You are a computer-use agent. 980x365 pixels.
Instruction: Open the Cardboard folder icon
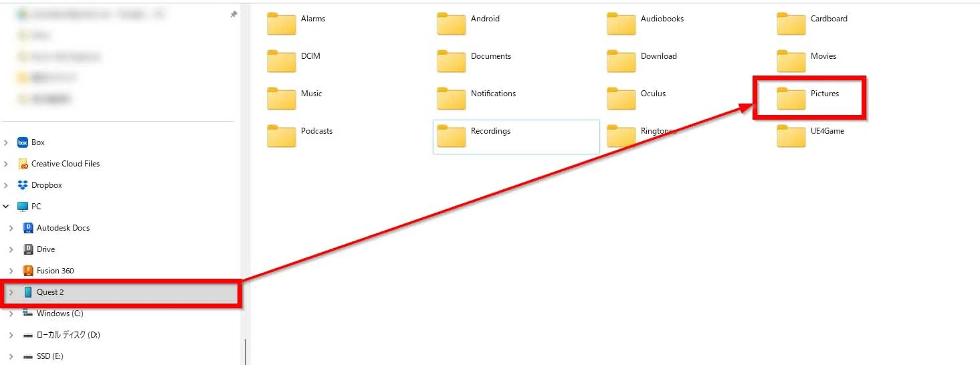[791, 24]
